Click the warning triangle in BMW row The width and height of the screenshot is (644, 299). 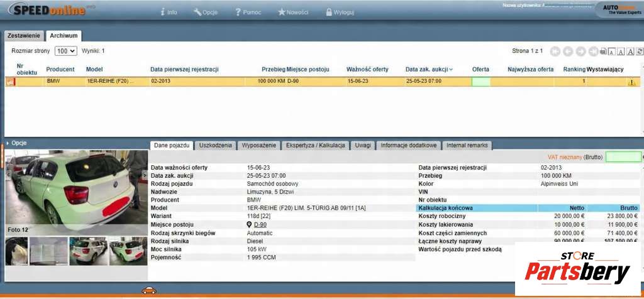tap(631, 82)
